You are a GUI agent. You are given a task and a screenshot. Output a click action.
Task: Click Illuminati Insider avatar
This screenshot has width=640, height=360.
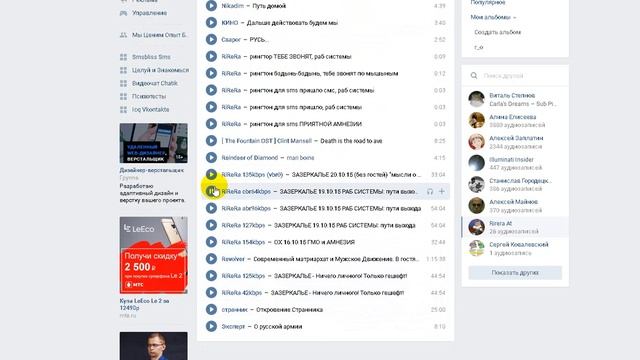[x=476, y=163]
